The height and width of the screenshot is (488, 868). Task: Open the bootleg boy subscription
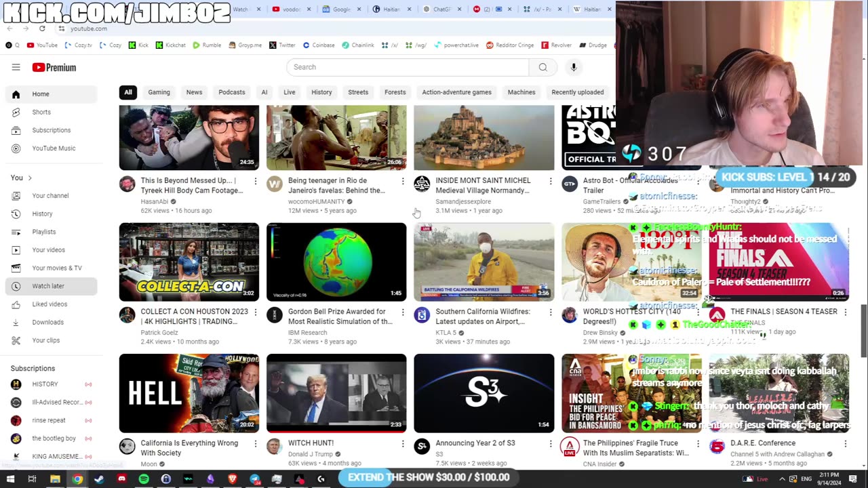[51, 439]
